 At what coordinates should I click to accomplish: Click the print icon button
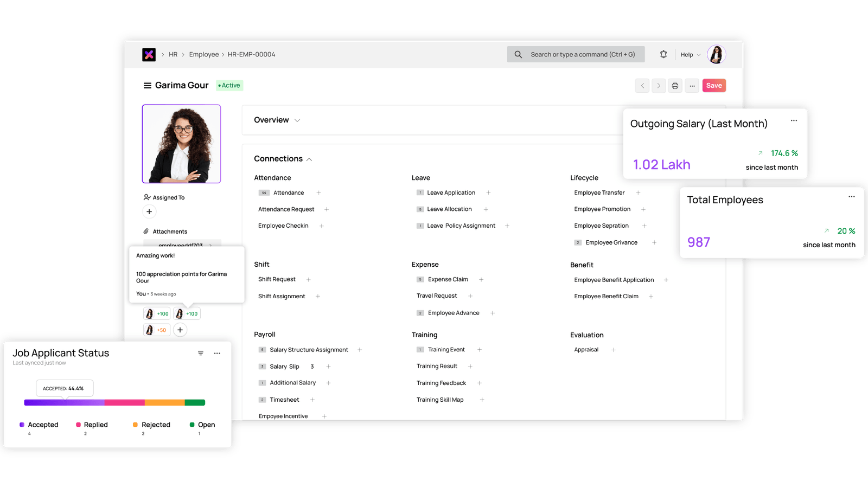(675, 86)
